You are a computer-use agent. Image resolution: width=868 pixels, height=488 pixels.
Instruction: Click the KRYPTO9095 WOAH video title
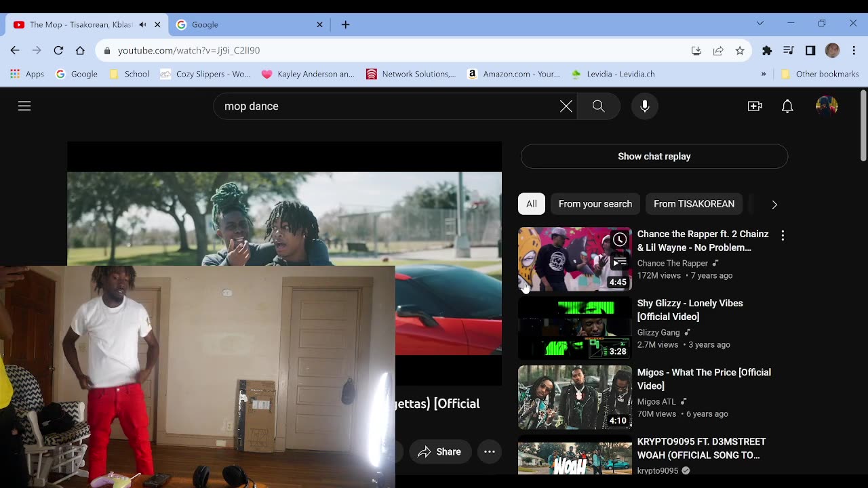(702, 448)
